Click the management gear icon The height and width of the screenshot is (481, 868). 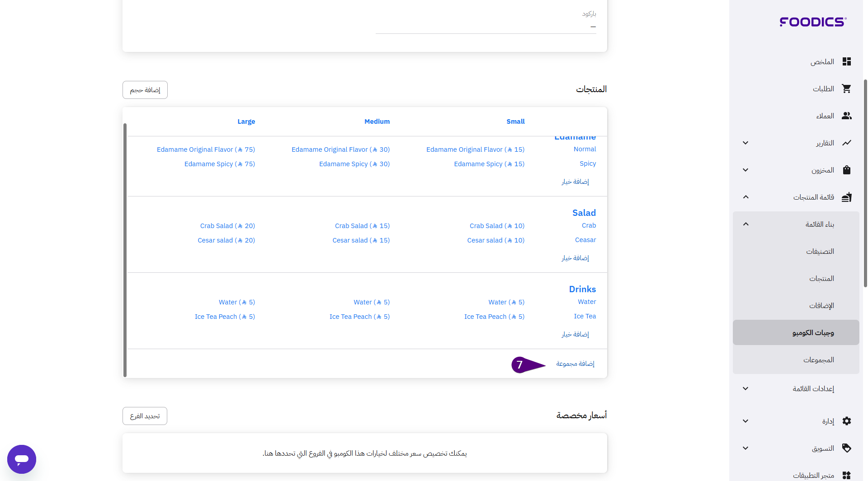click(x=846, y=421)
